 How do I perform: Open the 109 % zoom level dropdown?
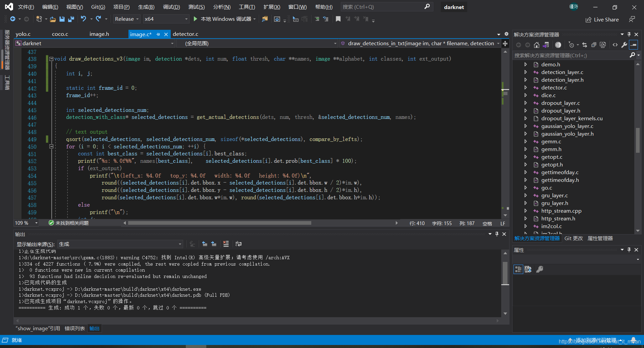[26, 223]
